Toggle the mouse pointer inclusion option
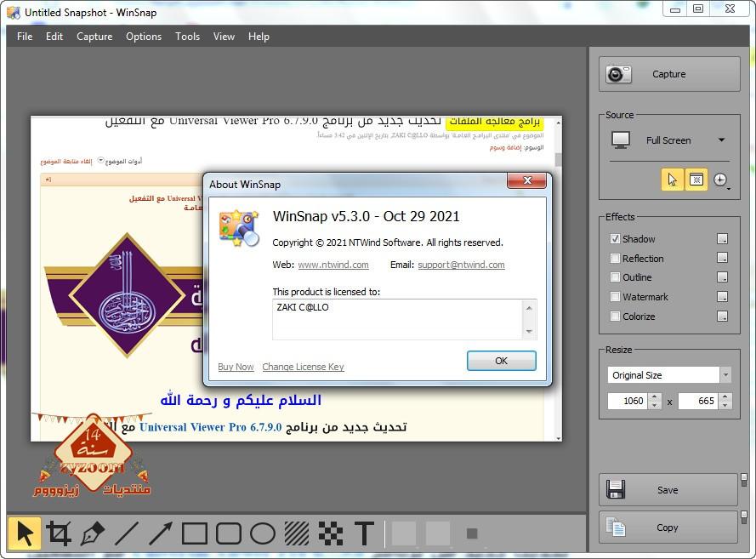The height and width of the screenshot is (559, 756). pos(672,180)
